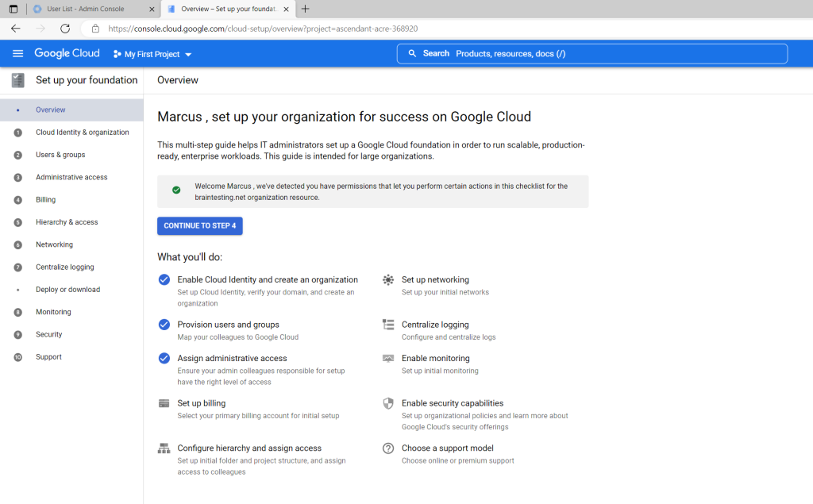Click the 'What you'll do:' heading
The height and width of the screenshot is (504, 813).
[x=190, y=257]
